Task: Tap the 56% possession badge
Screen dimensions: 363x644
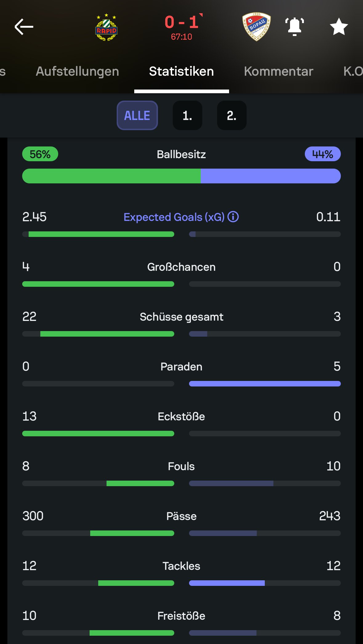Action: pos(40,154)
